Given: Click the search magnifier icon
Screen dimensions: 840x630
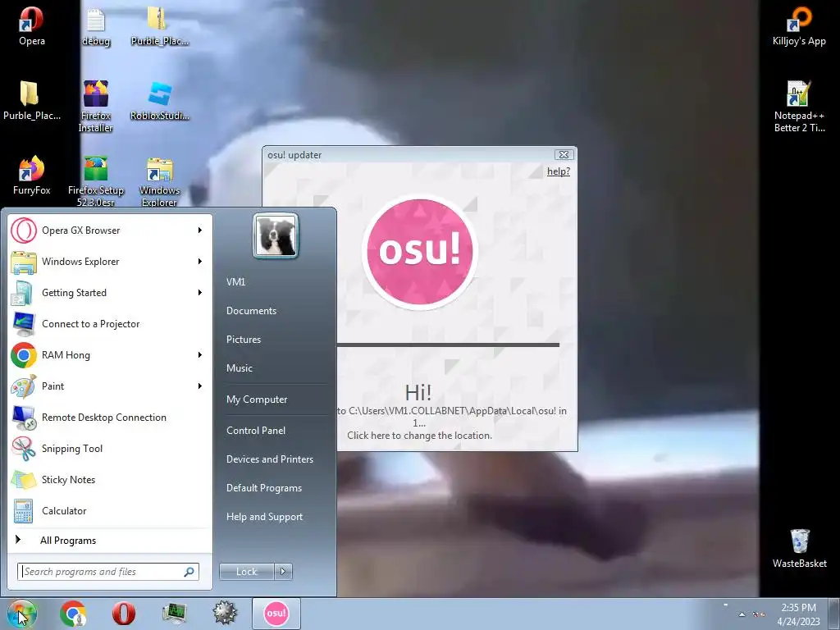Looking at the screenshot, I should pos(189,572).
